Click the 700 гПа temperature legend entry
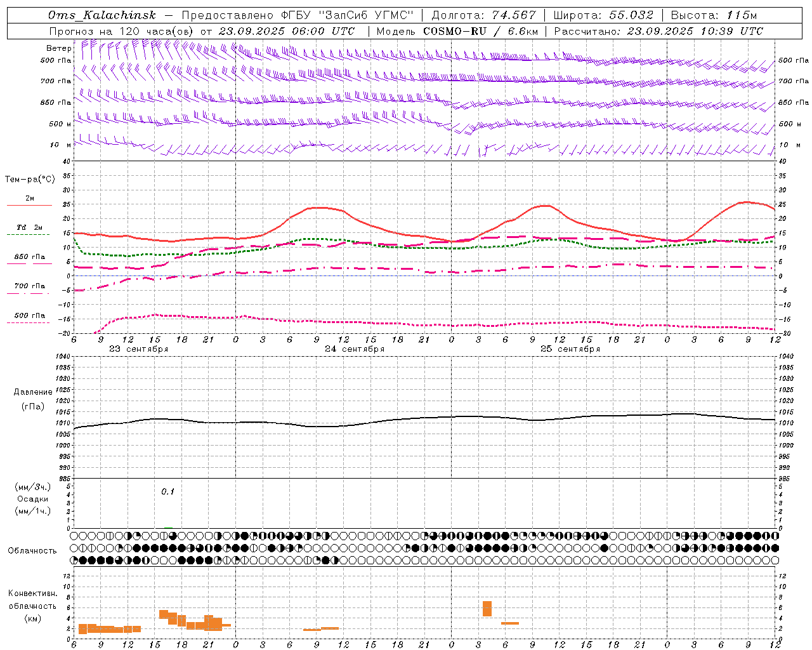The width and height of the screenshot is (812, 650). 30,286
